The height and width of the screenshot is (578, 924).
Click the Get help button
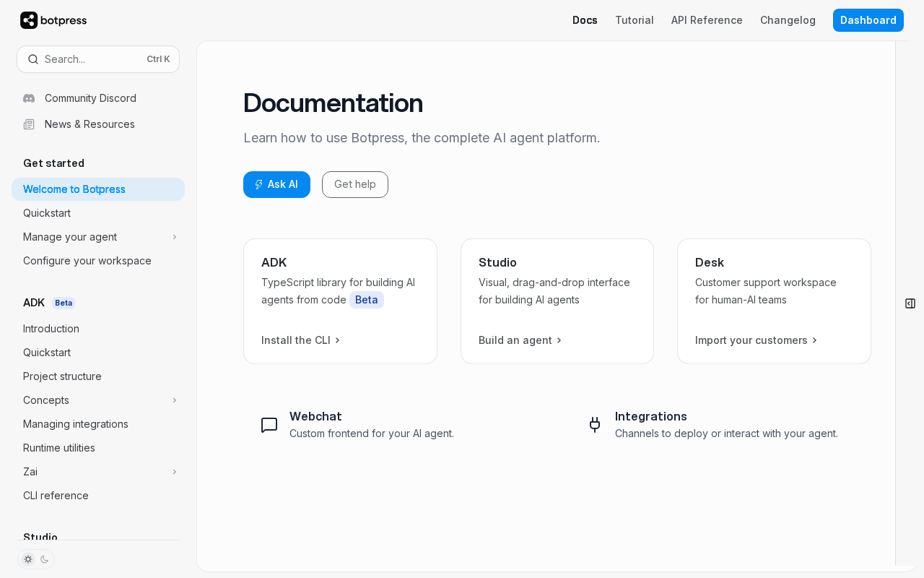point(354,184)
